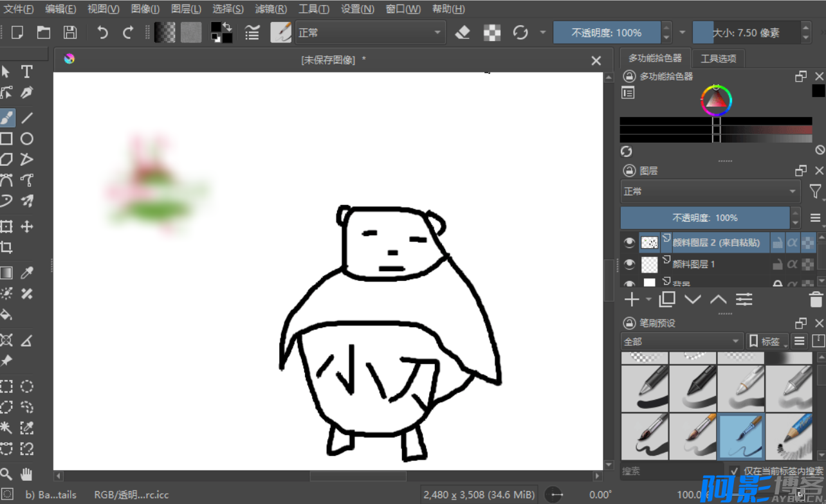Delete layer using trash icon
826x504 pixels.
(816, 300)
